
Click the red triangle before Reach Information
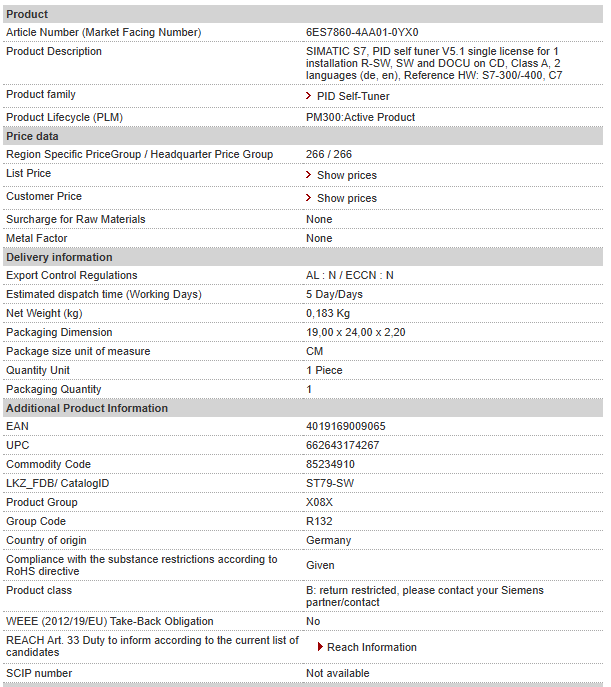[x=320, y=647]
